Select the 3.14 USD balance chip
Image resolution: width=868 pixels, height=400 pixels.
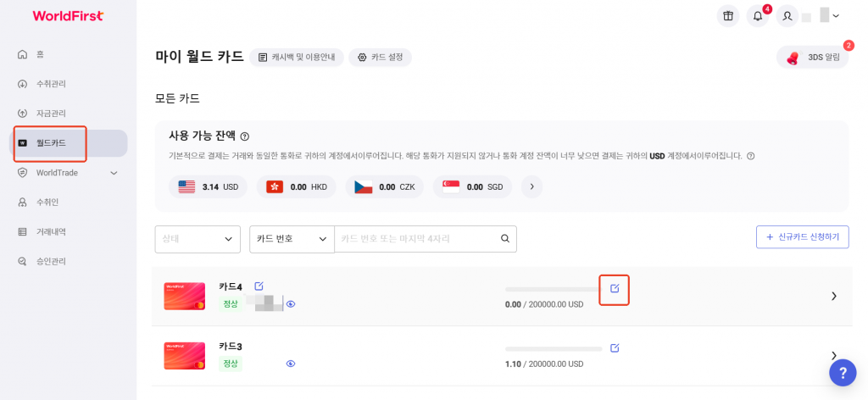coord(209,187)
